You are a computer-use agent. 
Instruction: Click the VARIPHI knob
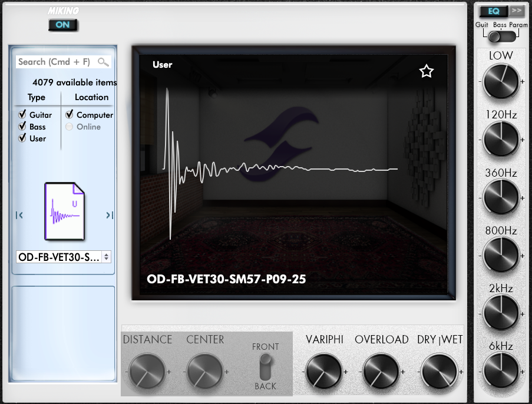pyautogui.click(x=323, y=372)
